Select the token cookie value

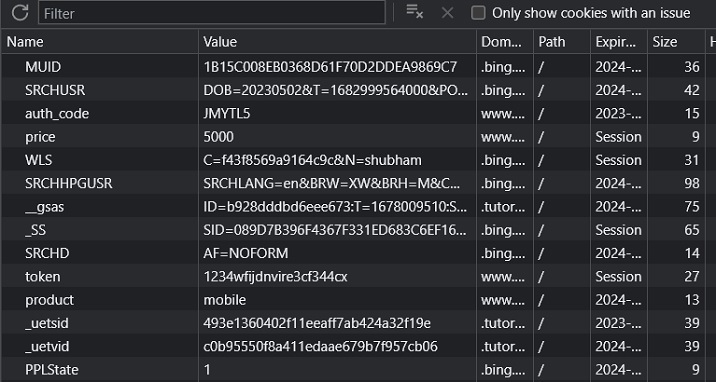point(275,276)
